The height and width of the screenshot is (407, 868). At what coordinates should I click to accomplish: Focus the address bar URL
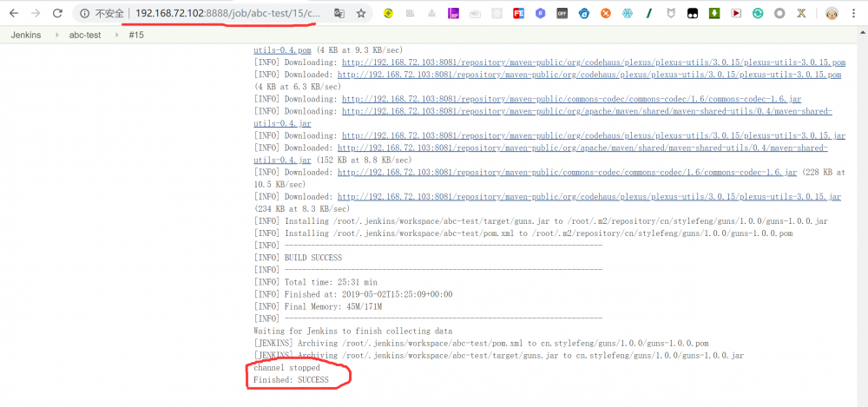(227, 13)
